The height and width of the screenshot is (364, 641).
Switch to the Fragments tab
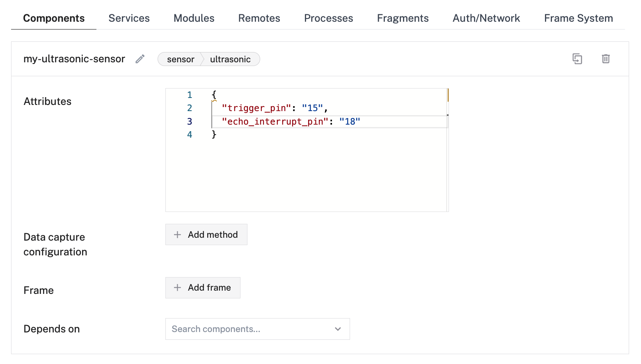coord(403,18)
